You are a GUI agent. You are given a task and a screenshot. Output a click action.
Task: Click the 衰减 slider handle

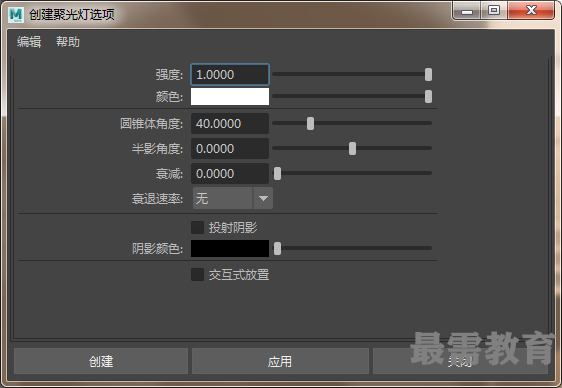[x=277, y=174]
